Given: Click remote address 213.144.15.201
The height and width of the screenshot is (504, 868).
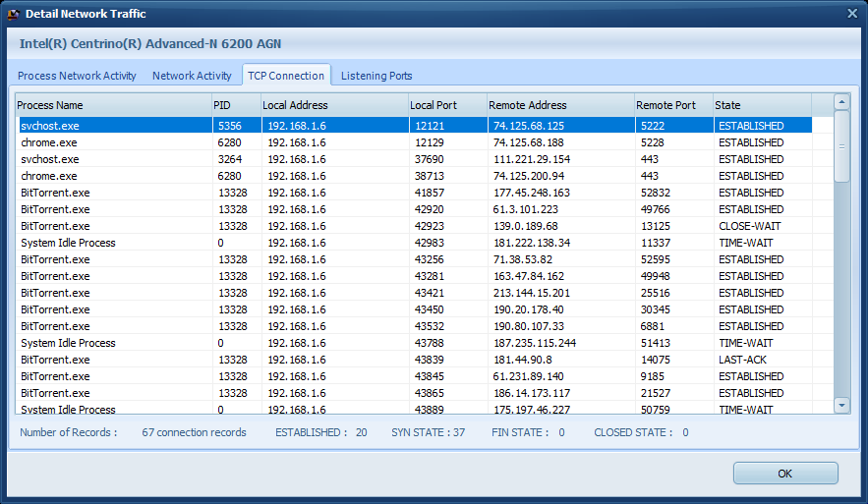Looking at the screenshot, I should coord(532,293).
